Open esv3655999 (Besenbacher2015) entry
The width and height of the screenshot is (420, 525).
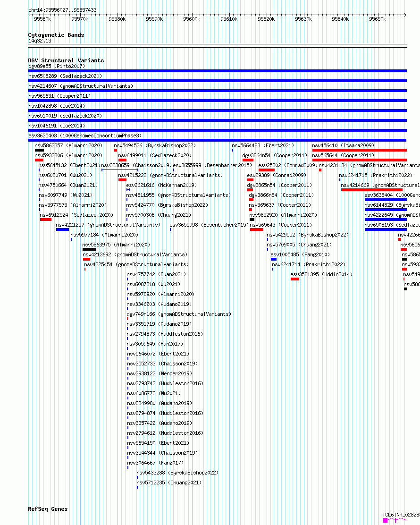[212, 165]
